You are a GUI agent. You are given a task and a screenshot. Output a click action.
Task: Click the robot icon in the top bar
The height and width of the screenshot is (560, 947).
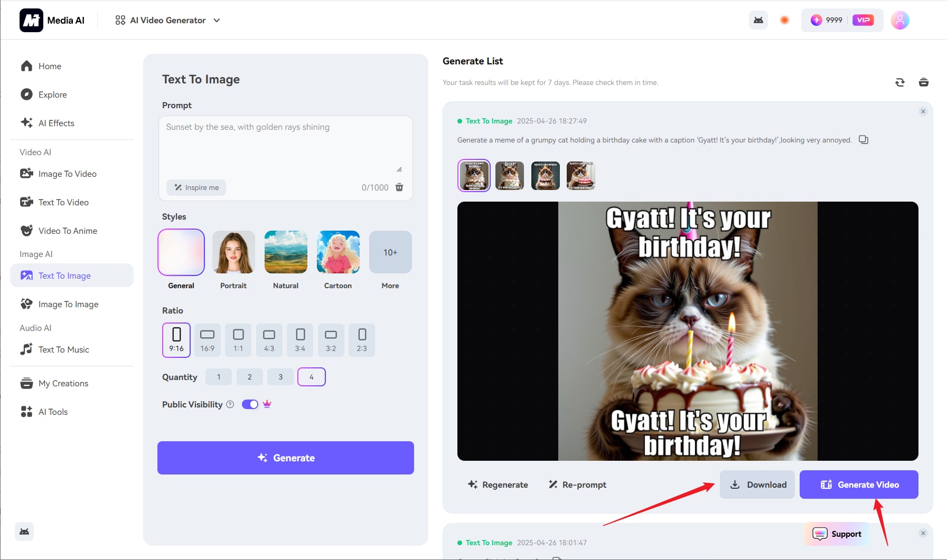coord(758,20)
